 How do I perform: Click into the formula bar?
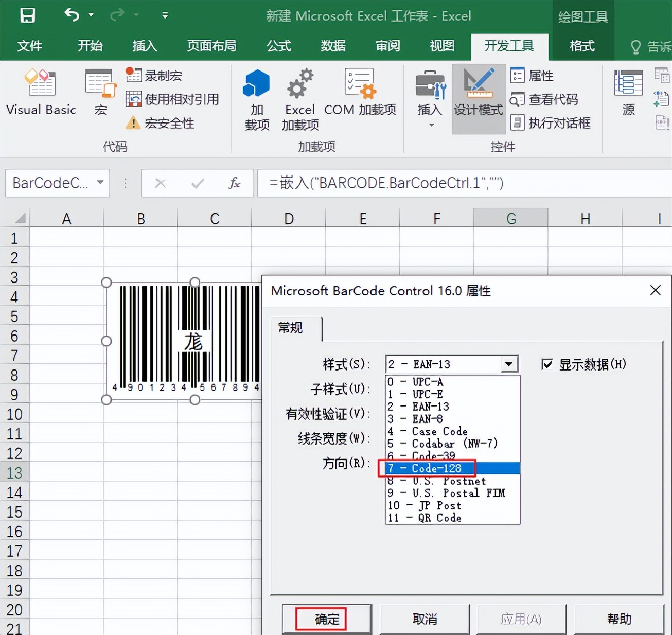click(x=465, y=183)
